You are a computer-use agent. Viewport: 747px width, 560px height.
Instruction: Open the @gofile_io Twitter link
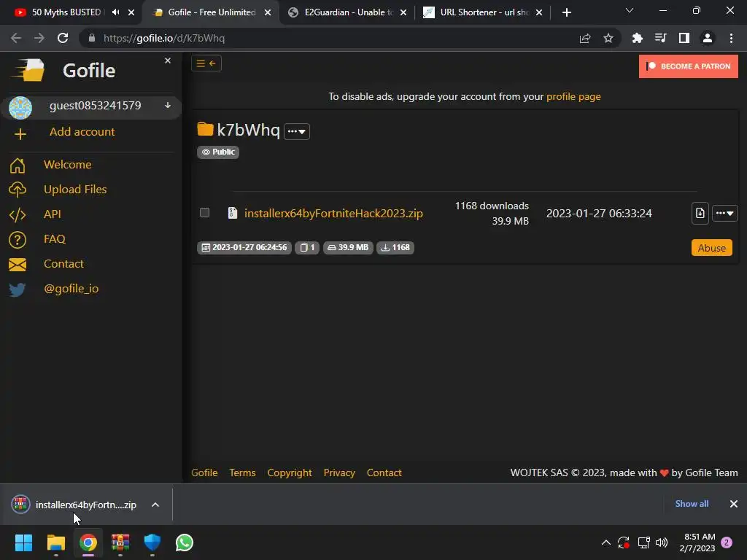tap(71, 288)
